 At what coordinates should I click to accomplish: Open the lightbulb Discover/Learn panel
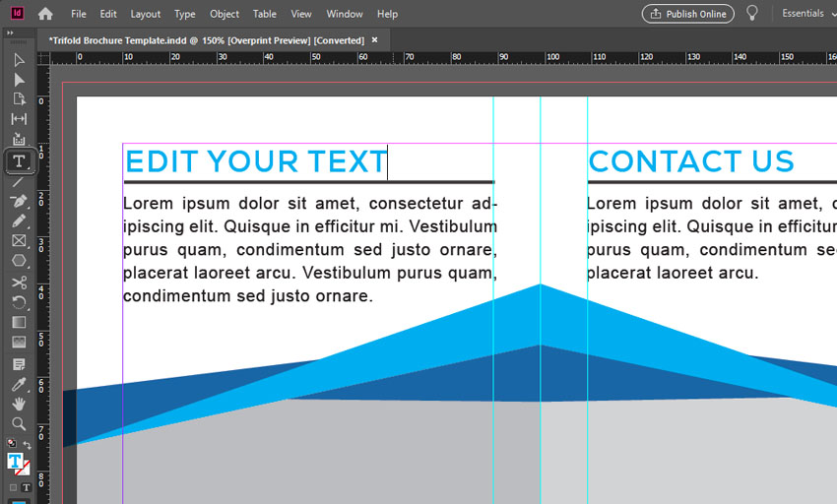pyautogui.click(x=752, y=13)
